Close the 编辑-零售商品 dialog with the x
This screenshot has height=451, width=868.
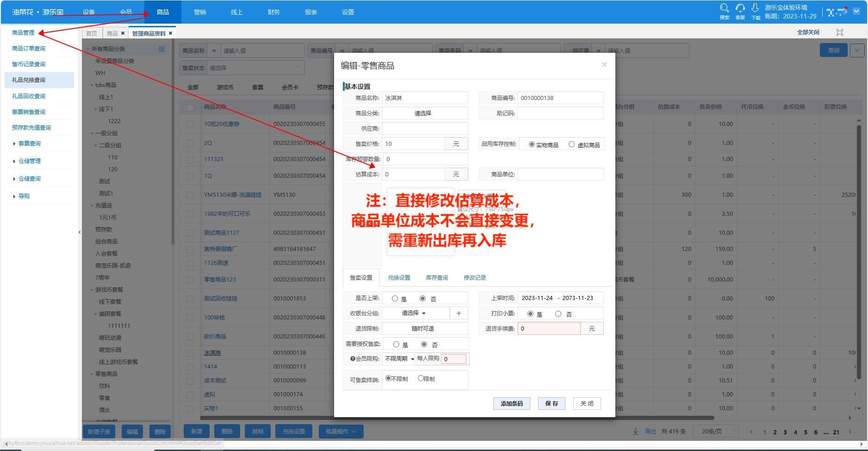[604, 64]
